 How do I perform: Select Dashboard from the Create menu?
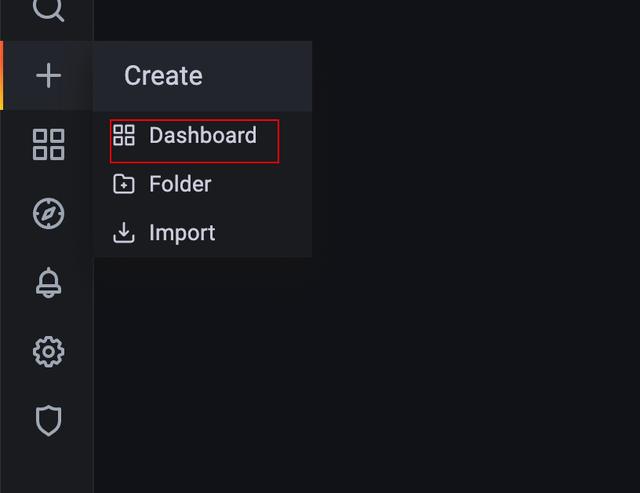coord(194,141)
